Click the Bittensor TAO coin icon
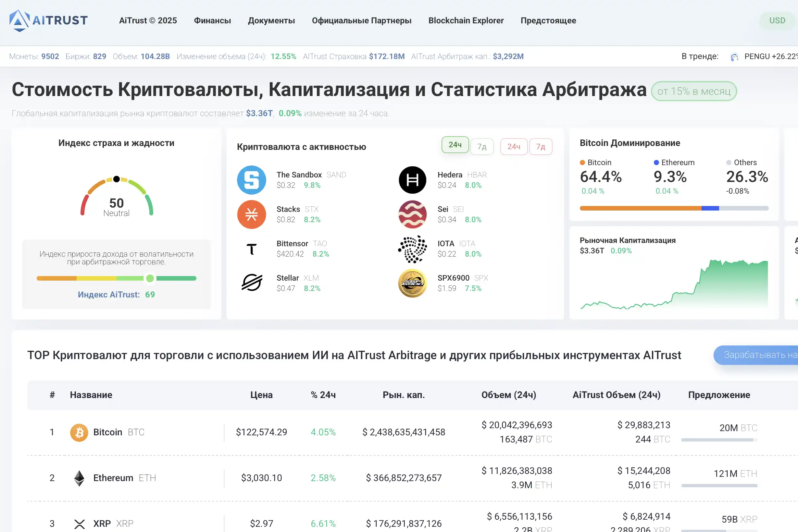 [251, 249]
